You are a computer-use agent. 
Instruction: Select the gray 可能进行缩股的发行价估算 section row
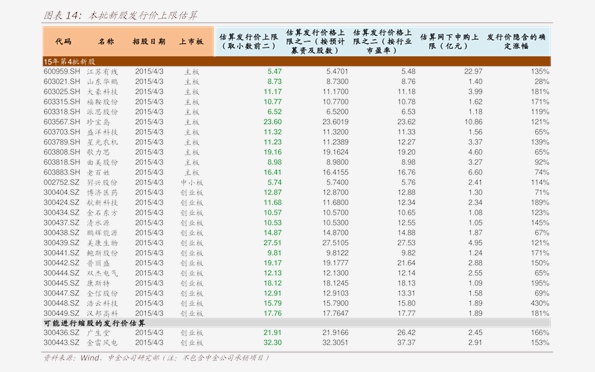click(x=296, y=323)
